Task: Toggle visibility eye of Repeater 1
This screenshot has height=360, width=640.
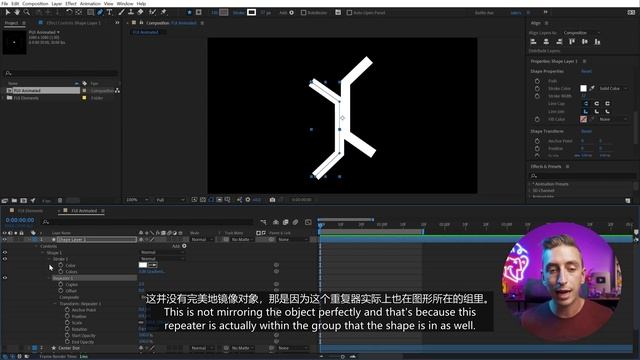Action: tap(5, 278)
